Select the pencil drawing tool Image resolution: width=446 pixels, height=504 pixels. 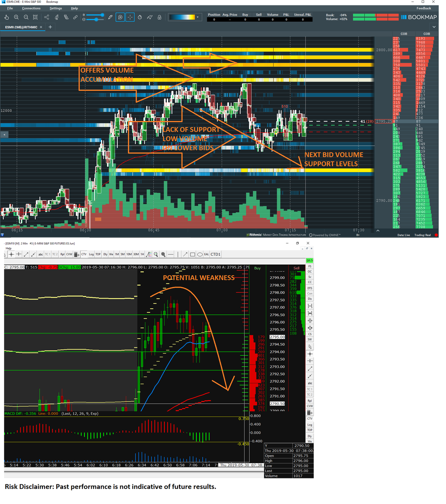click(x=110, y=17)
